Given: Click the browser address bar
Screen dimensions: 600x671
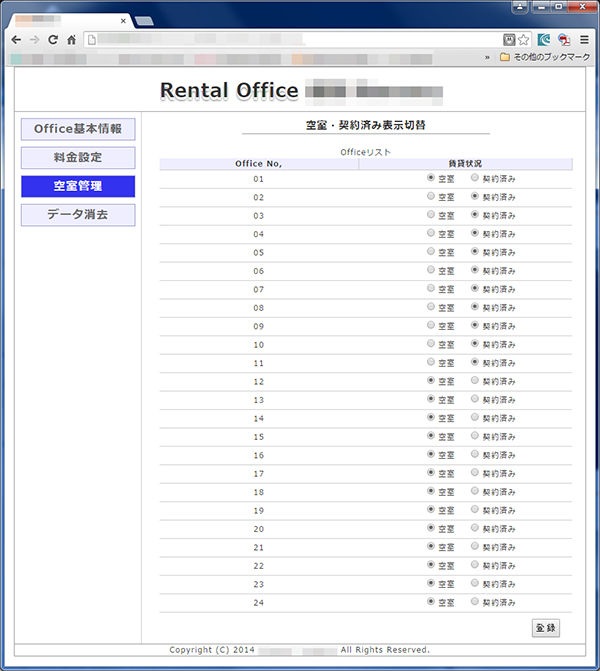Looking at the screenshot, I should (290, 40).
